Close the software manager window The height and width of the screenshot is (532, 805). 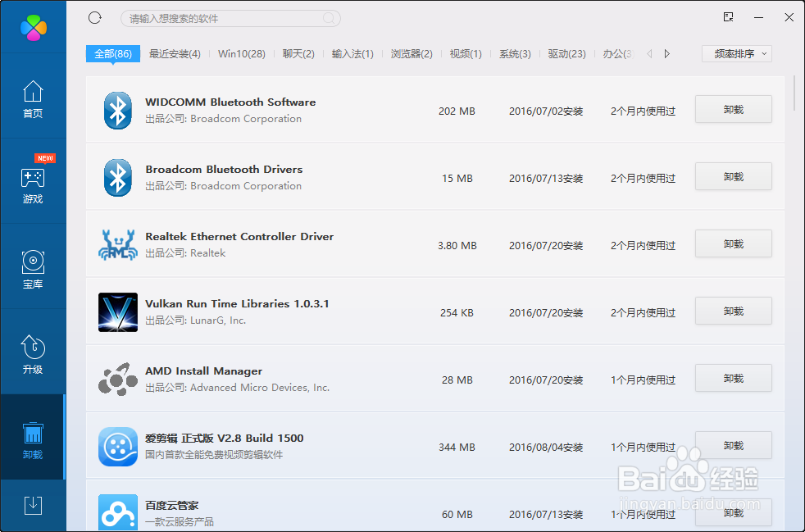[789, 17]
